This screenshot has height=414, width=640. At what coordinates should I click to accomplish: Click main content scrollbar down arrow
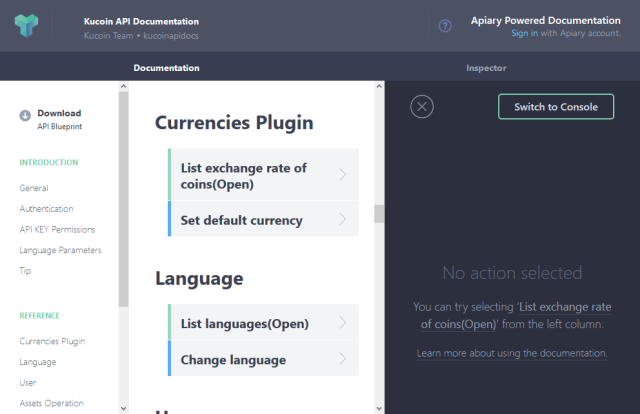pos(379,408)
